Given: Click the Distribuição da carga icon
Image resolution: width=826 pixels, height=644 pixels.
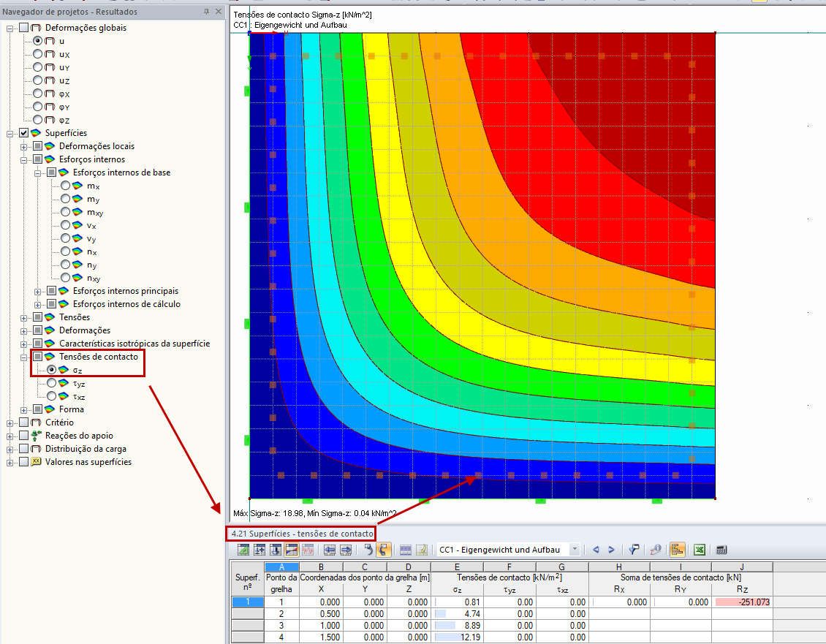Looking at the screenshot, I should pyautogui.click(x=36, y=449).
